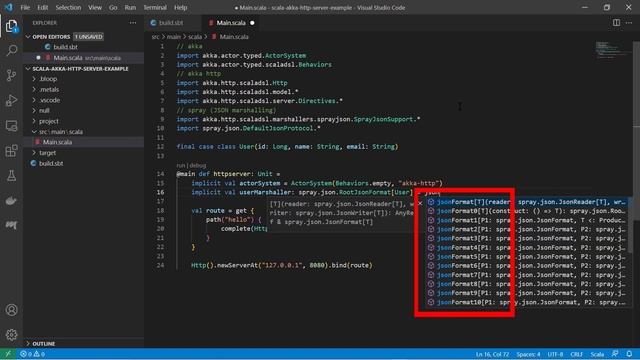
Task: Select jsonFormat10 from the suggestion list
Action: 527,302
